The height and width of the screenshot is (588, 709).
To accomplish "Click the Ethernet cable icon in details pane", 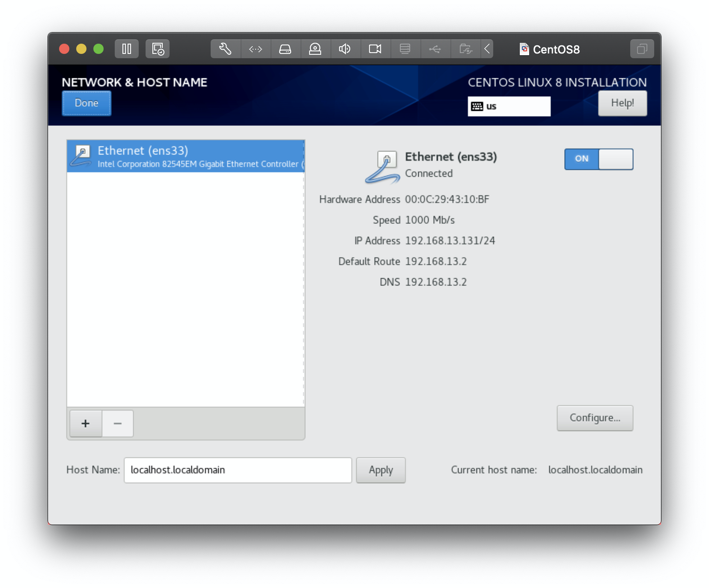I will click(x=383, y=167).
